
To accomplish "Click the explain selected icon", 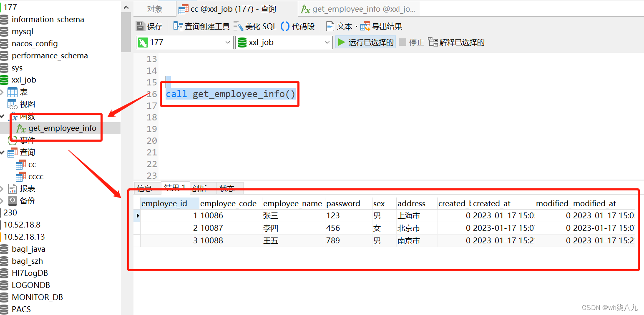I will (x=433, y=42).
